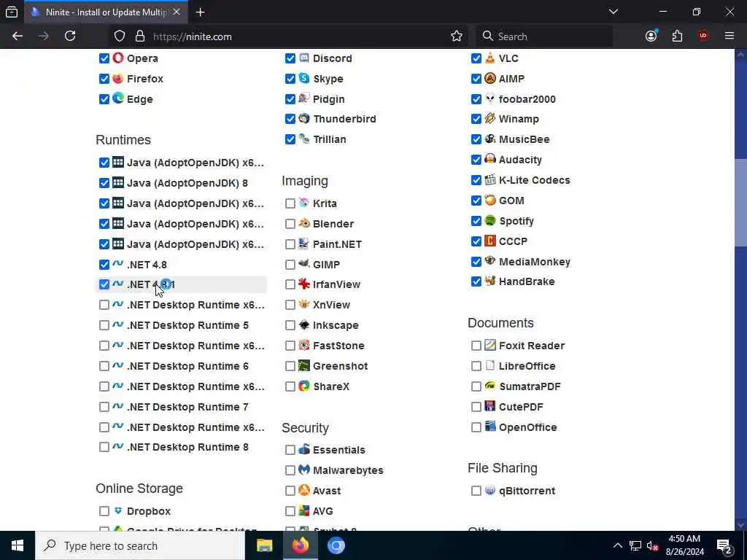Open the Firefox application menu
Screen dimensions: 747x560
coord(729,36)
